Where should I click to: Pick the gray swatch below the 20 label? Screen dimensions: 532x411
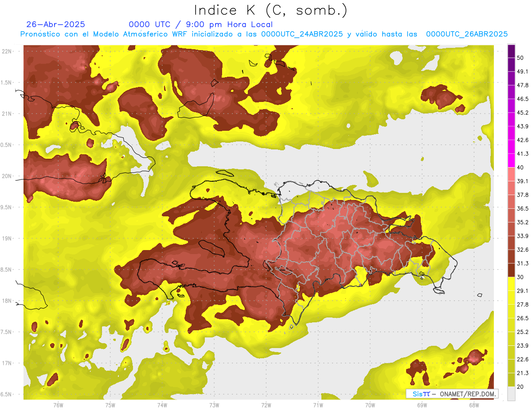click(x=511, y=394)
